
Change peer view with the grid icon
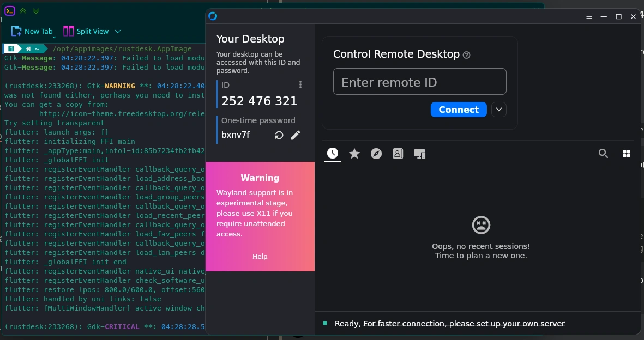pos(627,154)
